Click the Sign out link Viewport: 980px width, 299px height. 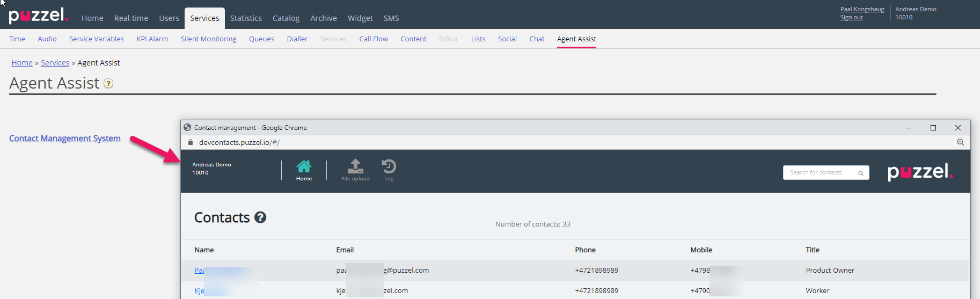[851, 18]
